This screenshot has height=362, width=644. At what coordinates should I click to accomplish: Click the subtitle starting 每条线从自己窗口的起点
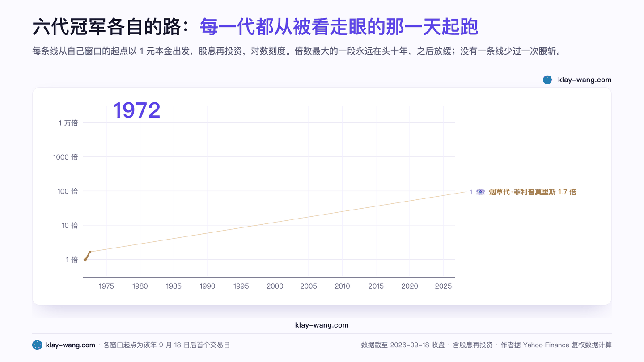tap(297, 51)
